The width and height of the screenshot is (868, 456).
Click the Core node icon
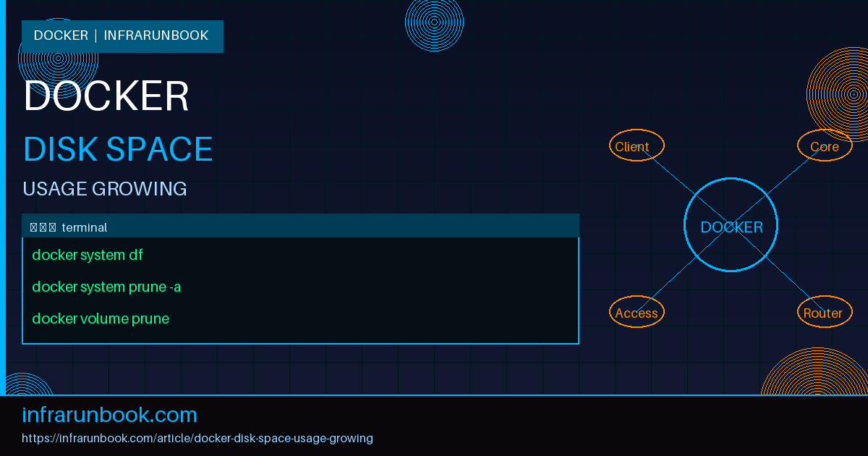[x=824, y=145]
